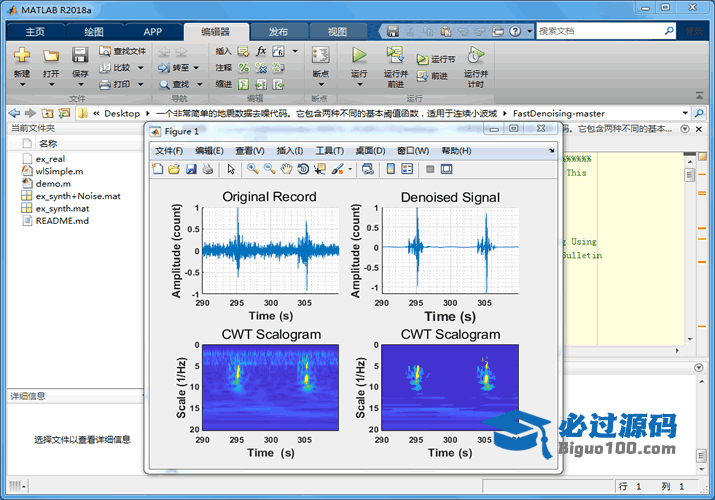This screenshot has width=715, height=500.
Task: Click the Find (查找) magnifier button
Action: [x=174, y=84]
